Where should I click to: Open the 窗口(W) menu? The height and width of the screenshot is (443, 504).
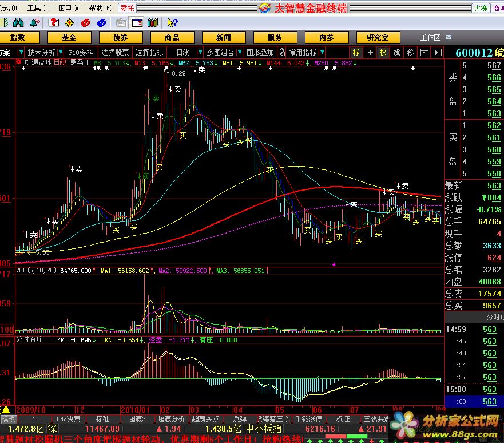(70, 8)
